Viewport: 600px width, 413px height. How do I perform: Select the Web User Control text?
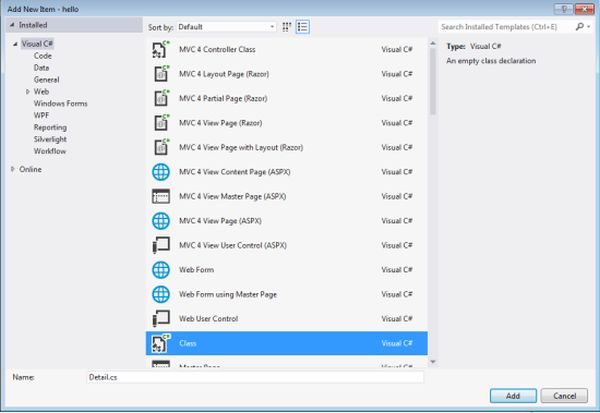point(209,319)
